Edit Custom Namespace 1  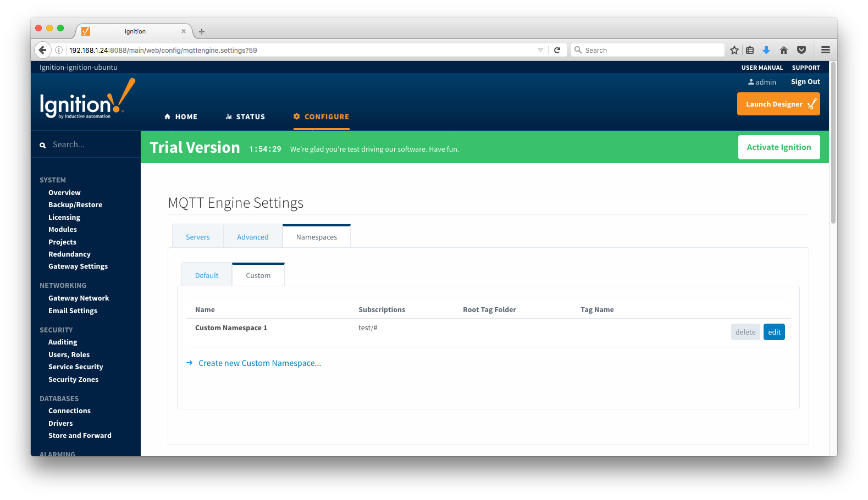[x=774, y=332]
